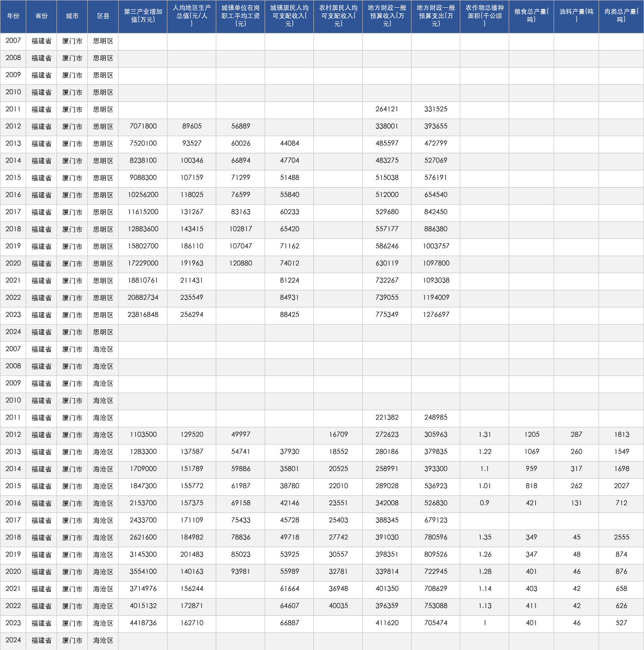Click the cell with value 264121
The image size is (644, 650).
(x=387, y=110)
